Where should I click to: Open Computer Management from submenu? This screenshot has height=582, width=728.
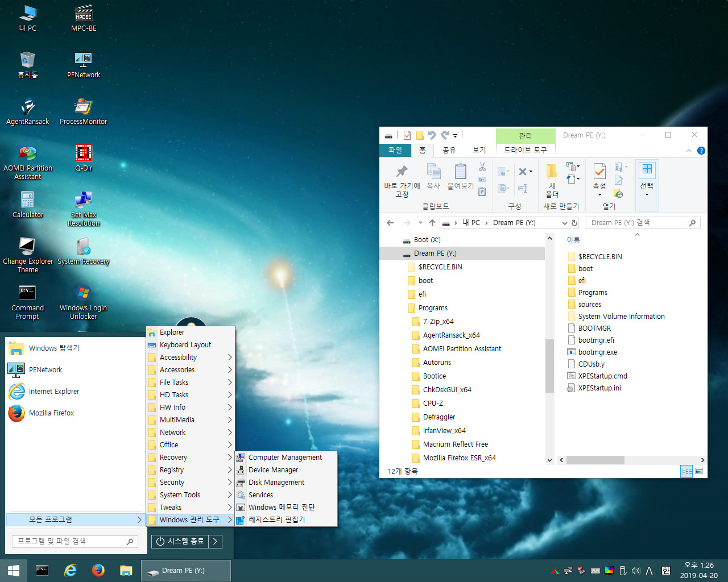[286, 458]
